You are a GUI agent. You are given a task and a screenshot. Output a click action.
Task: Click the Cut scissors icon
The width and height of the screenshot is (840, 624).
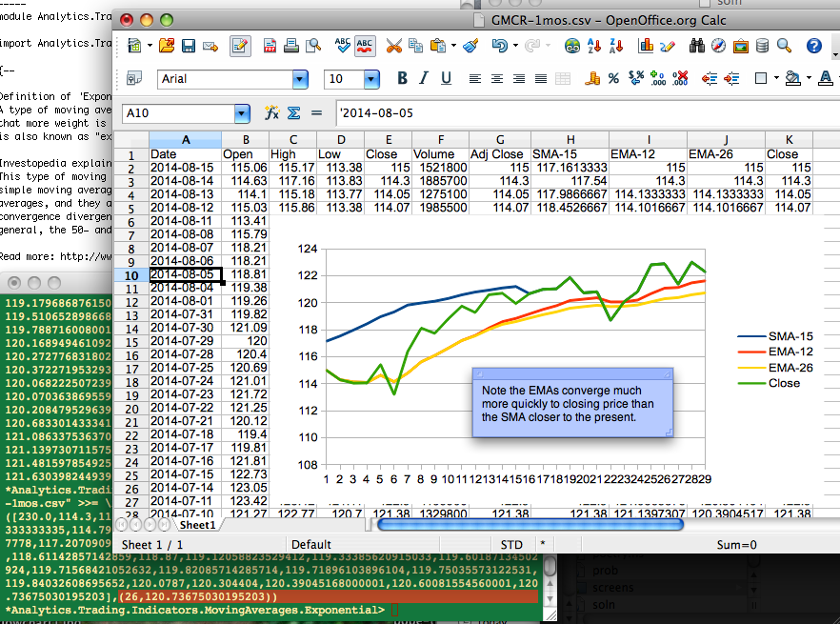(x=393, y=46)
